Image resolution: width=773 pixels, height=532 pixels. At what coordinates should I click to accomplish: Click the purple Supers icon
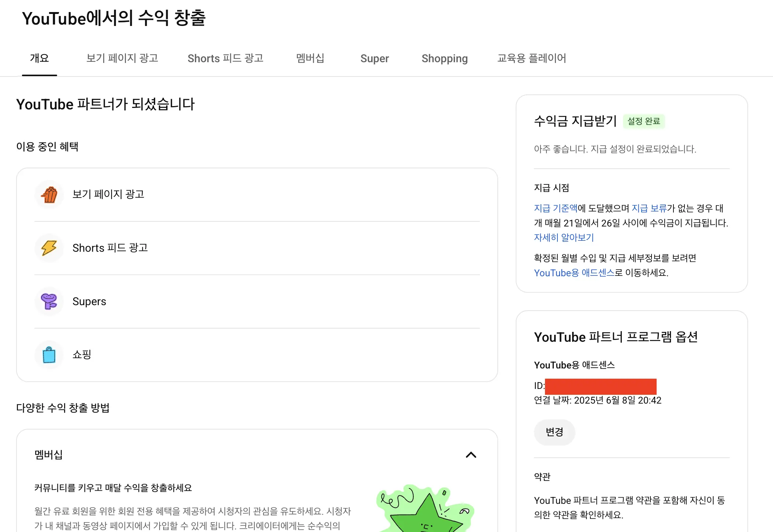[x=49, y=301]
